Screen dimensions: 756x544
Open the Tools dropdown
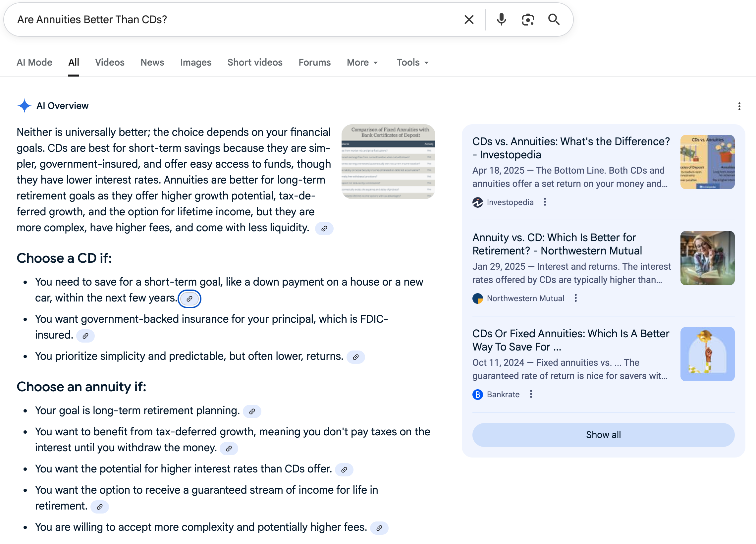click(411, 62)
